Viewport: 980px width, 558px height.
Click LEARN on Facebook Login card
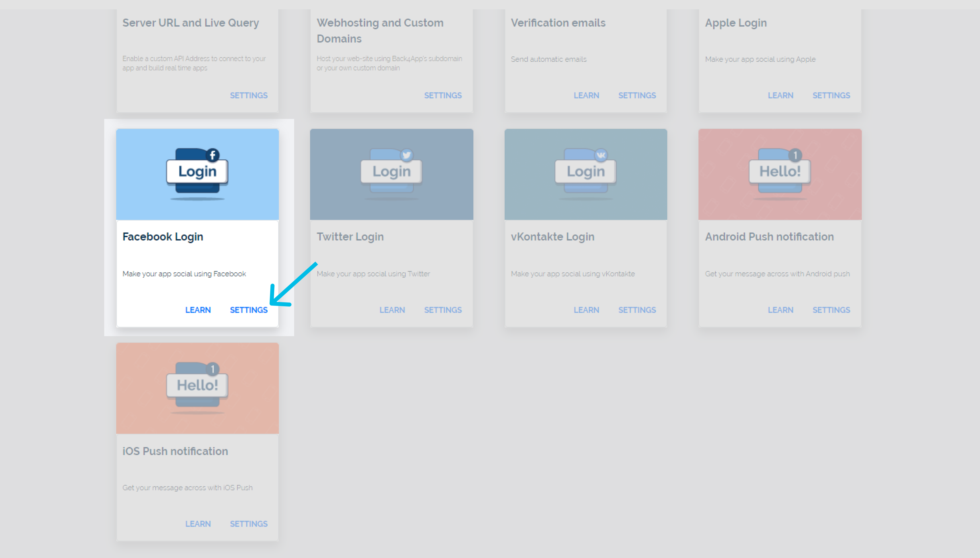198,310
